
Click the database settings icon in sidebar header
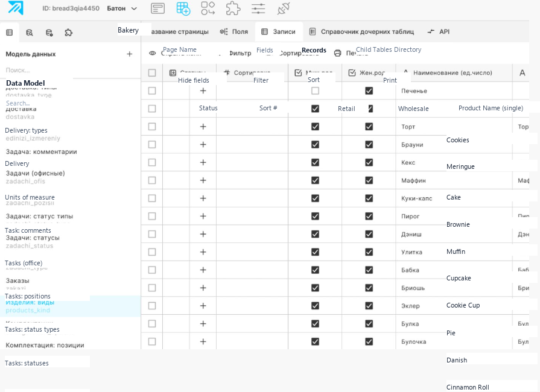[x=49, y=33]
